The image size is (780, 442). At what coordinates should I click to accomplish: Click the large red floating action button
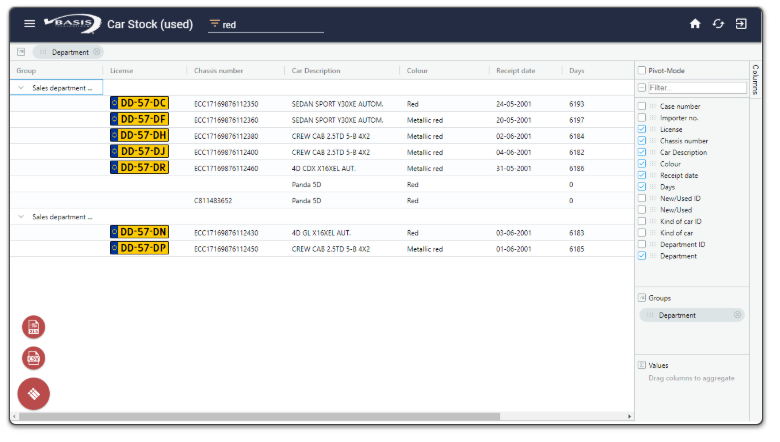[34, 393]
